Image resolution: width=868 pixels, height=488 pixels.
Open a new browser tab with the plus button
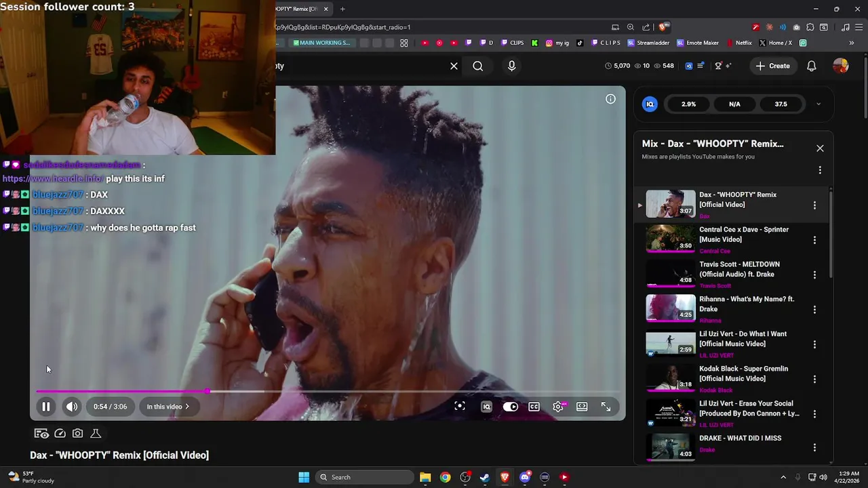(342, 9)
